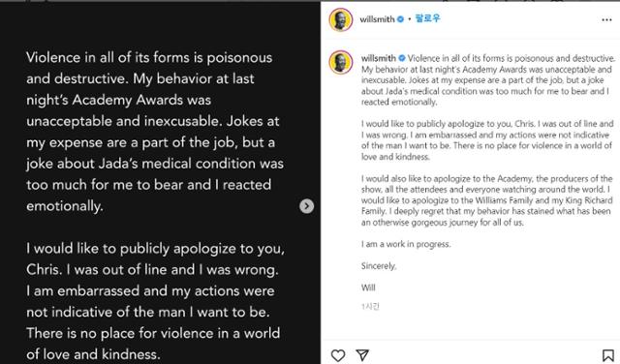Click the verified badge beside the header username
Viewport: 620px width, 364px height.
[x=400, y=19]
